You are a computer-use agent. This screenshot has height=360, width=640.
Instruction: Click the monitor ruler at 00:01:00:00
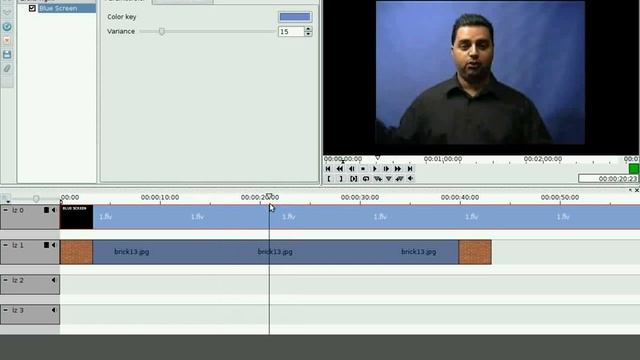[x=443, y=159]
